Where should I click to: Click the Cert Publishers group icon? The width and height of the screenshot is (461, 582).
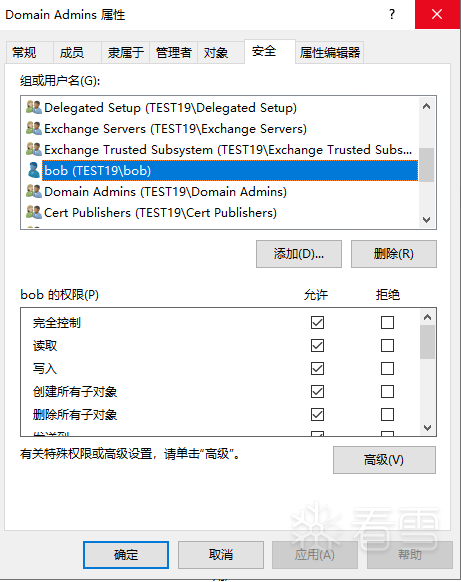(34, 212)
